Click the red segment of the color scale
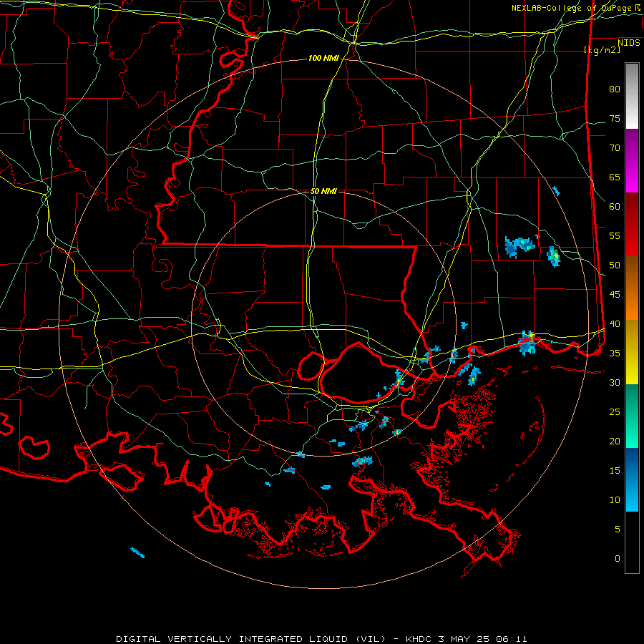This screenshot has width=644, height=644. 632,225
